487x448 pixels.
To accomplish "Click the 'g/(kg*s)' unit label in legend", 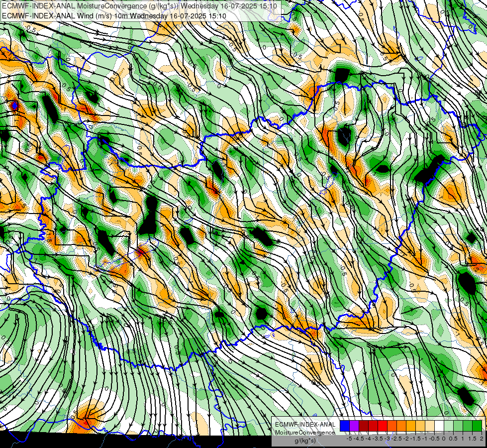I will 305,441.
